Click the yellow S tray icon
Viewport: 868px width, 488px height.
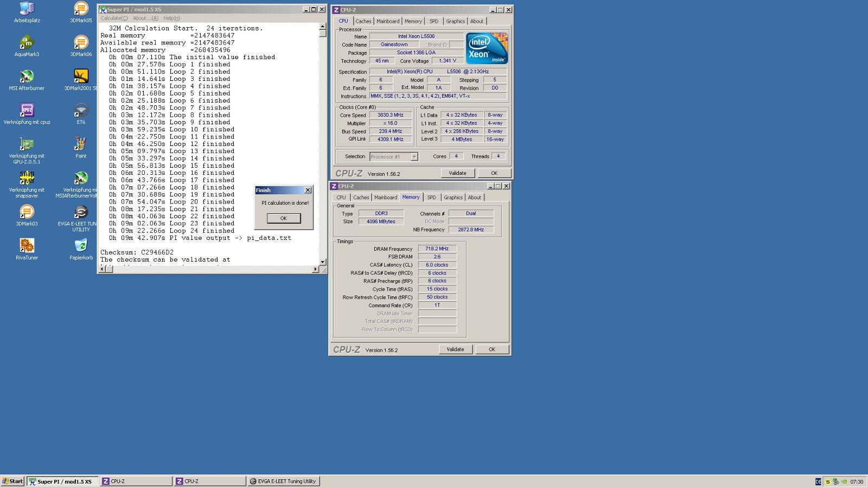point(828,481)
